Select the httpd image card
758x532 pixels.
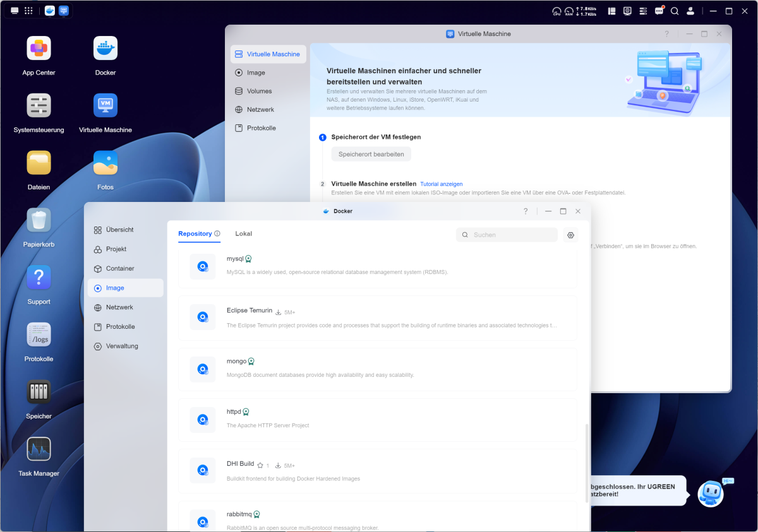[378, 420]
